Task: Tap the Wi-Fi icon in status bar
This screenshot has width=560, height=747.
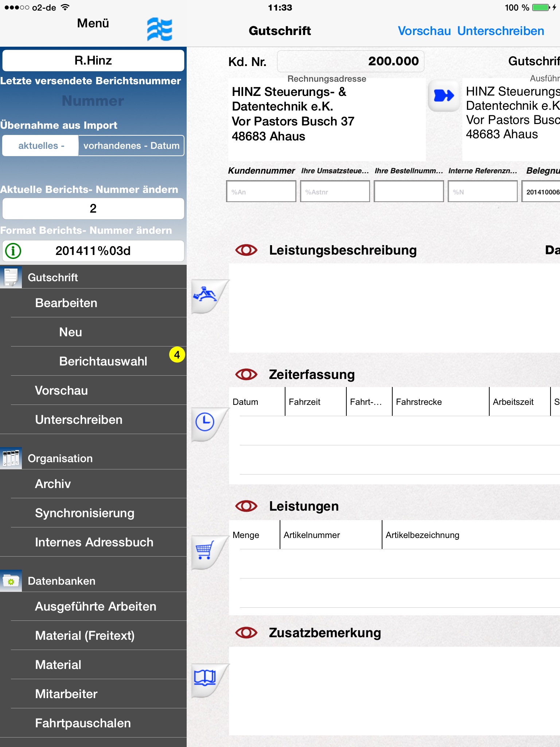Action: click(65, 7)
